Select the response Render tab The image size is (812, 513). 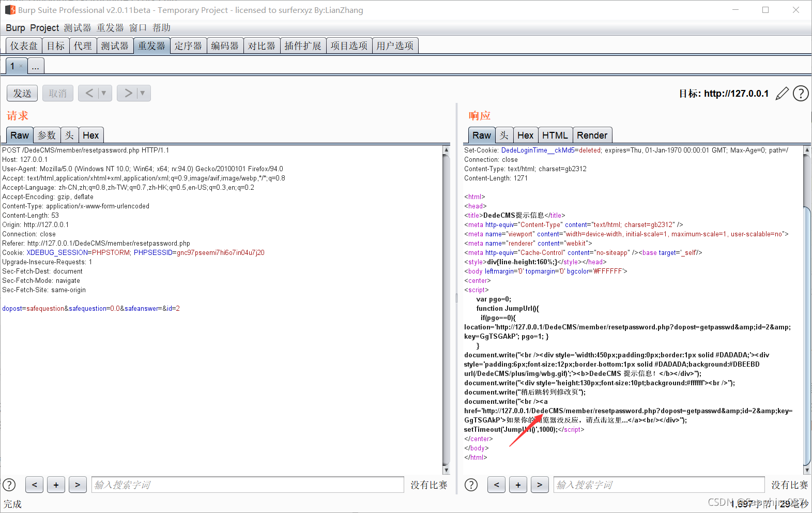click(592, 135)
